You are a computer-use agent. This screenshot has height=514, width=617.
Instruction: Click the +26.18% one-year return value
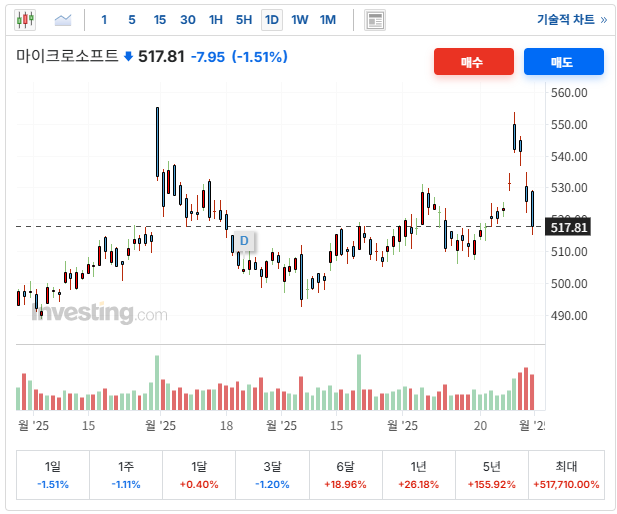[419, 484]
